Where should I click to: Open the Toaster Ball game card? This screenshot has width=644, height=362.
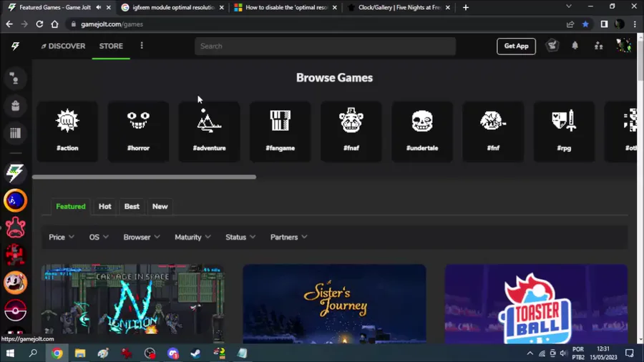[536, 304]
